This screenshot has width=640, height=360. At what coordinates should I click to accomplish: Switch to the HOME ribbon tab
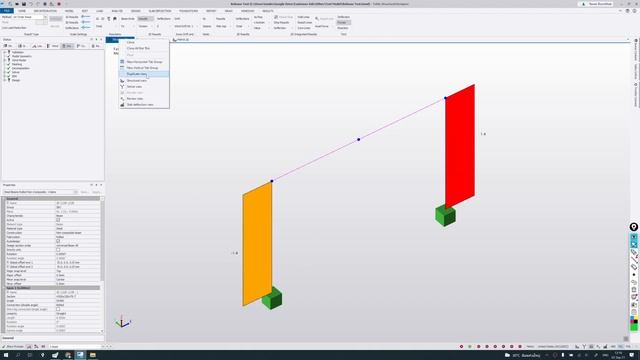pos(22,11)
